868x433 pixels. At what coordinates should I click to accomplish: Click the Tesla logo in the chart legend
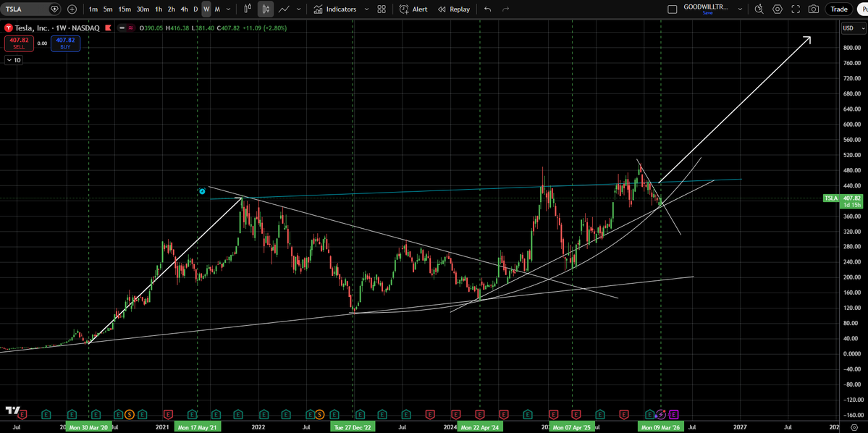pyautogui.click(x=8, y=28)
